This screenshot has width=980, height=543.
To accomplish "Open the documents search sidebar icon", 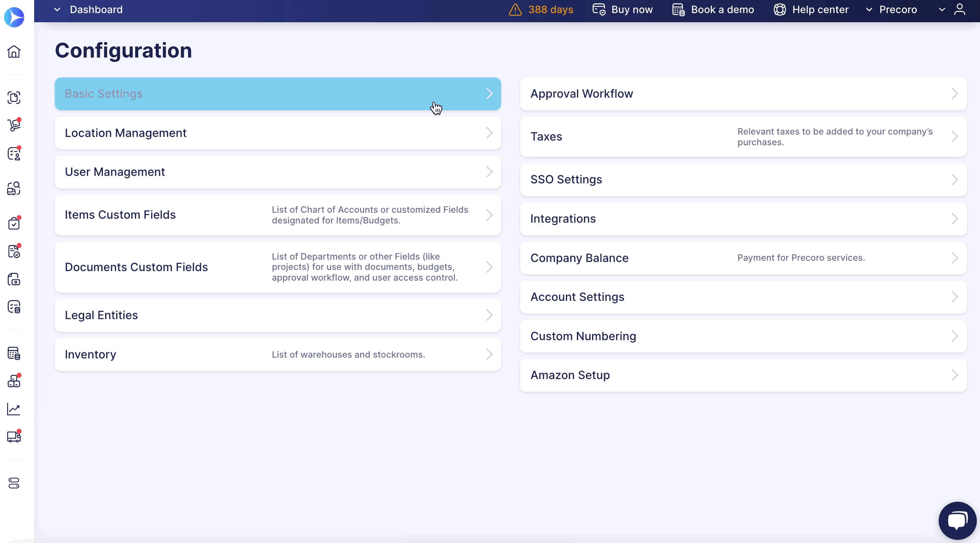I will click(14, 189).
